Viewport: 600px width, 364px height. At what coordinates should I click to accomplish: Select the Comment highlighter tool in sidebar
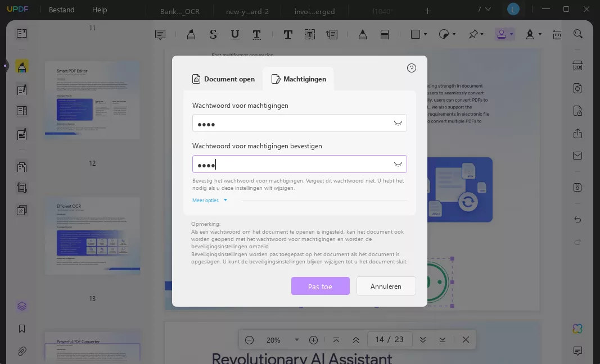click(22, 66)
